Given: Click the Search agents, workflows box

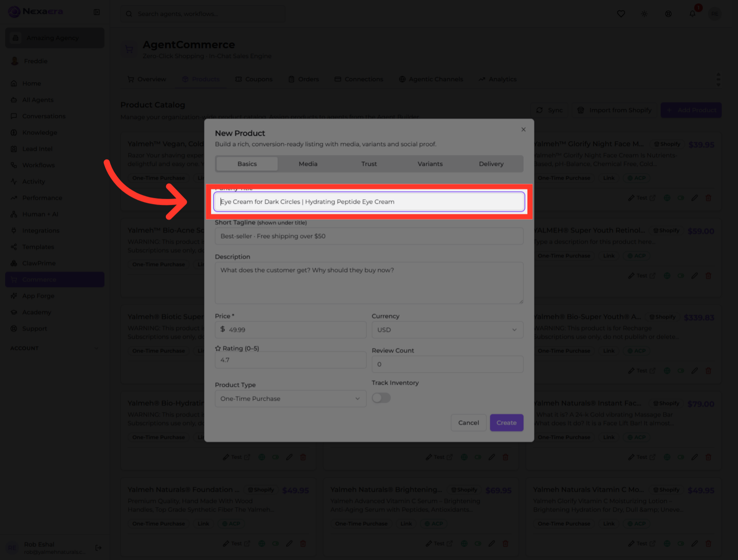Looking at the screenshot, I should pos(203,14).
